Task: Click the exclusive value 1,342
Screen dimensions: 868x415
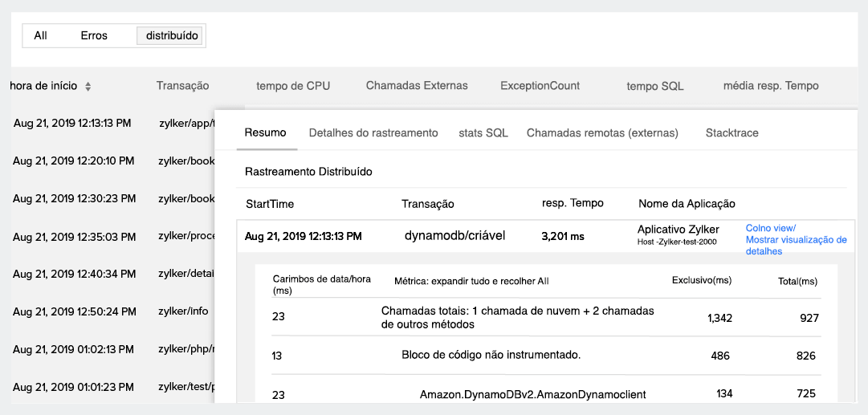Action: [x=719, y=318]
